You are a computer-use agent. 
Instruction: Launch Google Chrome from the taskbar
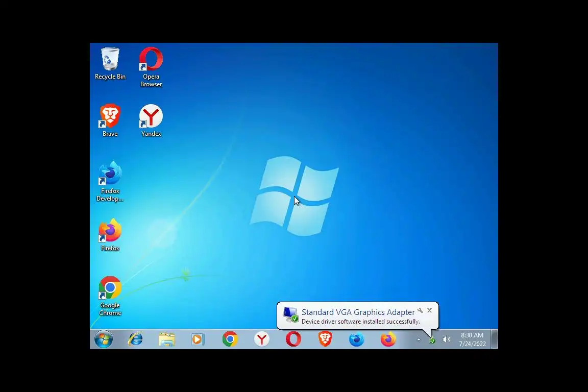230,339
